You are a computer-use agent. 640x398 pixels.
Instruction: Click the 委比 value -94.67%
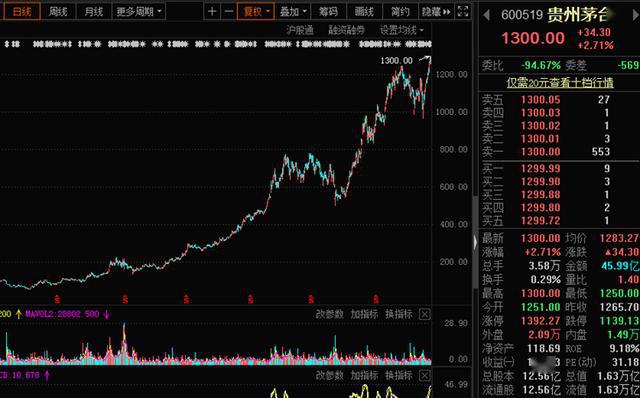click(541, 65)
